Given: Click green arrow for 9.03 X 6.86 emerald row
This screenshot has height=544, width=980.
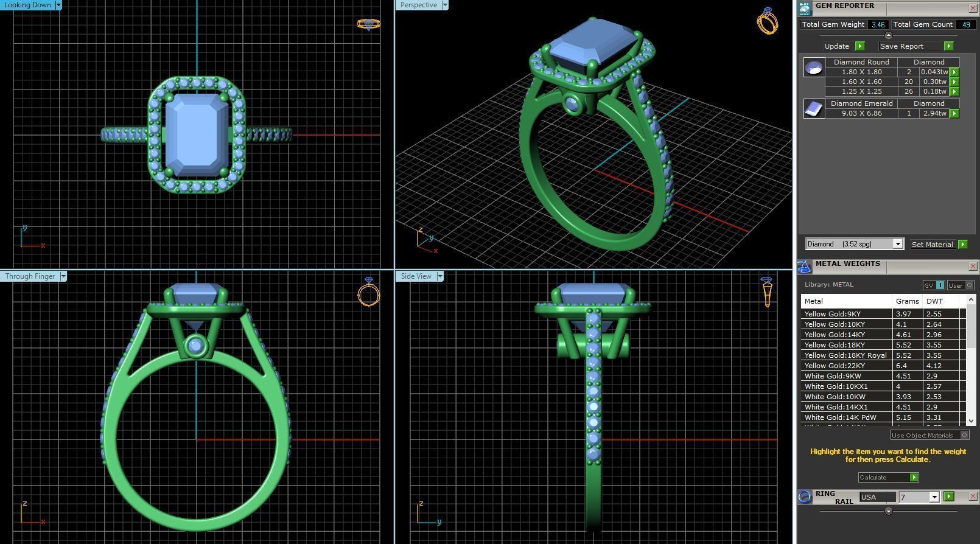Looking at the screenshot, I should coord(954,113).
